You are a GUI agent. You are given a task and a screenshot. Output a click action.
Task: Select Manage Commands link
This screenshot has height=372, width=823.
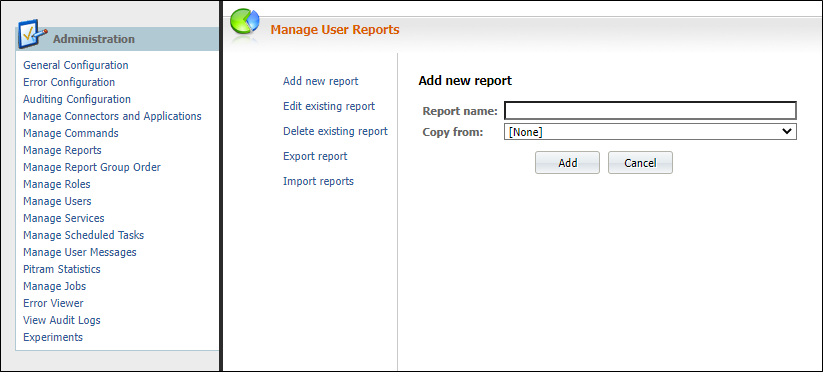[x=71, y=133]
